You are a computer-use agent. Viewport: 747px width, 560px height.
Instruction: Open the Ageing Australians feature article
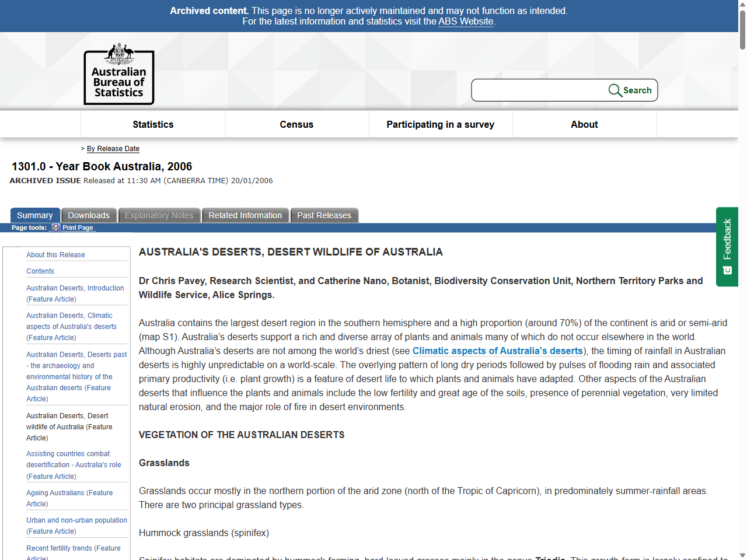pyautogui.click(x=69, y=498)
